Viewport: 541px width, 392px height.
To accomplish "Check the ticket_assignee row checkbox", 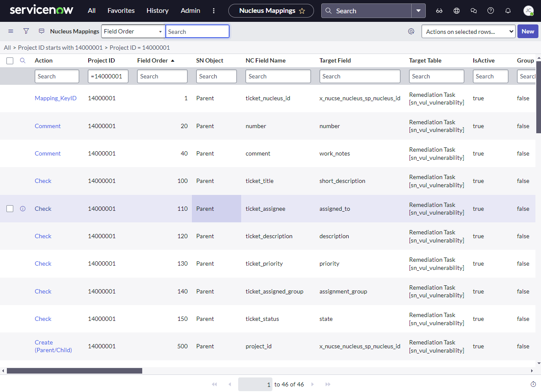I will (10, 209).
